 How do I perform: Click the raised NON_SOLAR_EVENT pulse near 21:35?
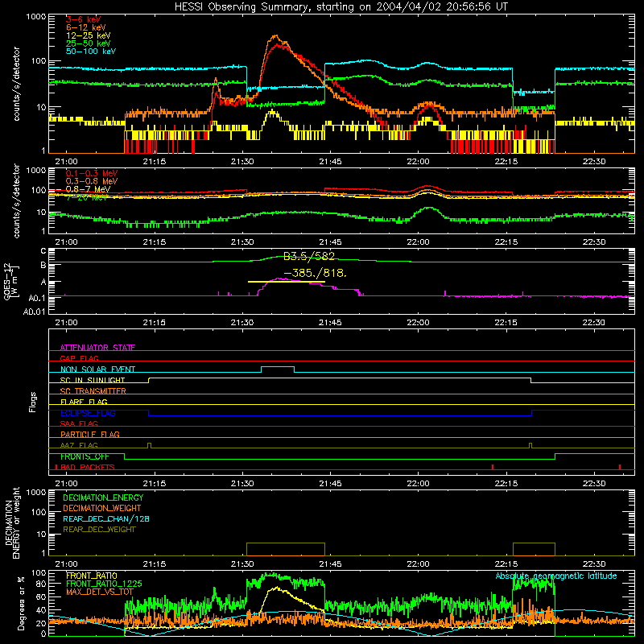click(x=278, y=367)
